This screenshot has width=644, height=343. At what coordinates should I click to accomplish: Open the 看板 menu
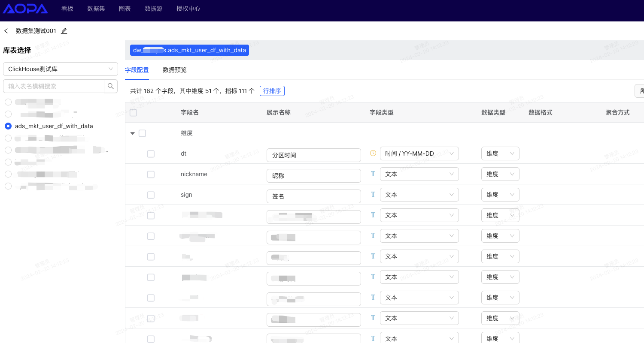(67, 9)
